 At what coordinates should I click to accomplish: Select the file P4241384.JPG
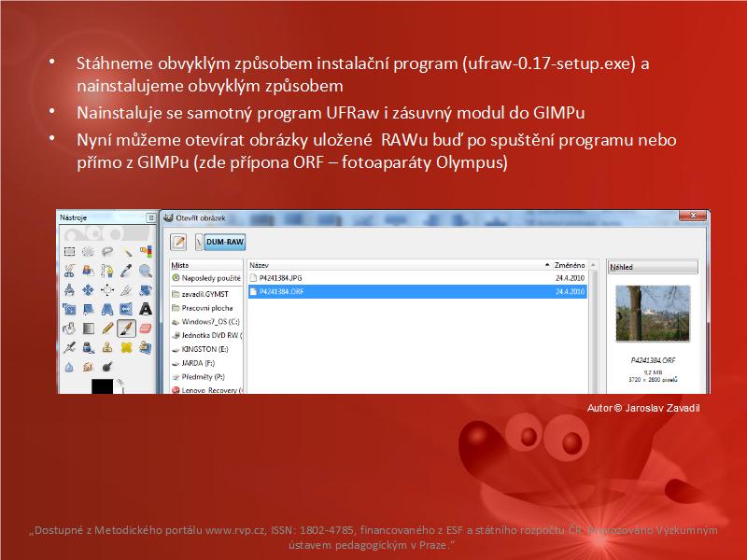pyautogui.click(x=417, y=278)
